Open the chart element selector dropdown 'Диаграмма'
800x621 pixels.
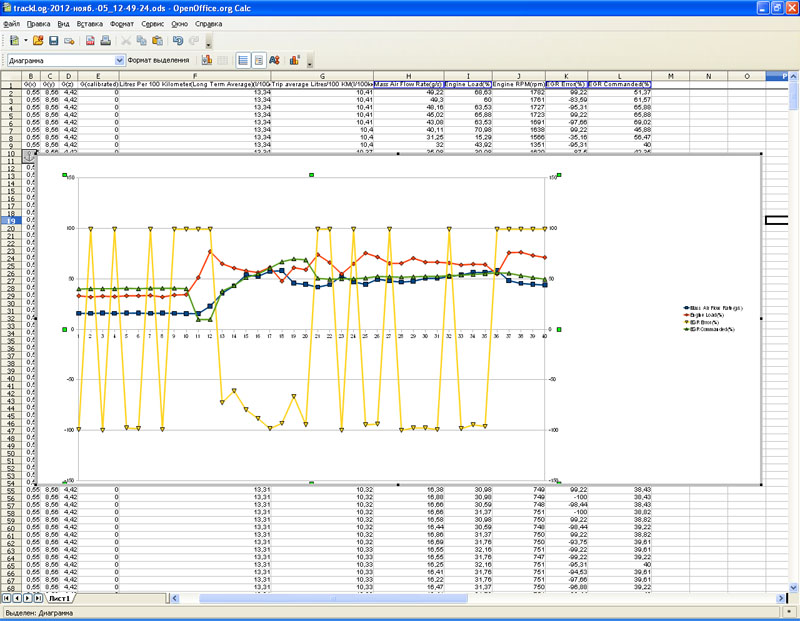[x=121, y=60]
